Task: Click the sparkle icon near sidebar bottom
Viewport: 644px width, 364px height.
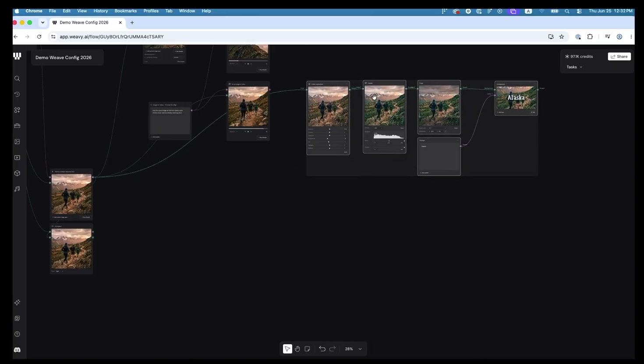Action: coord(17,303)
